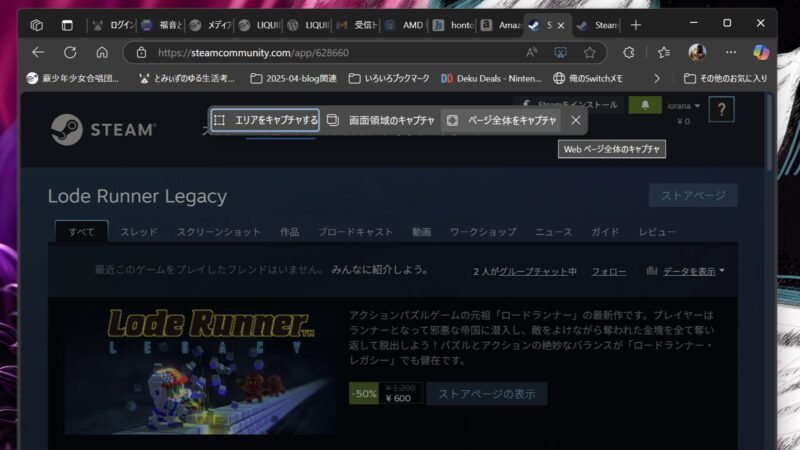The image size is (800, 450).
Task: Open the Edge profile avatar
Action: click(x=697, y=52)
